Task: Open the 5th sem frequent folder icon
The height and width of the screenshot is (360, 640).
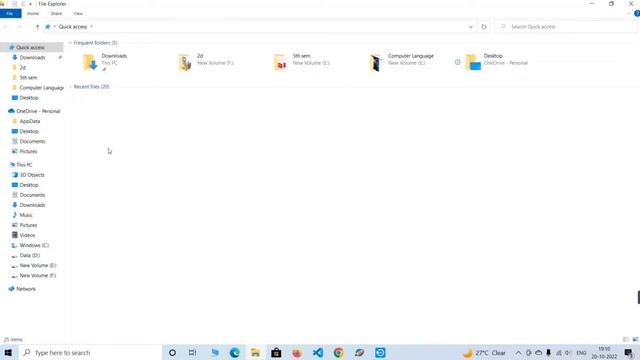Action: pyautogui.click(x=281, y=62)
